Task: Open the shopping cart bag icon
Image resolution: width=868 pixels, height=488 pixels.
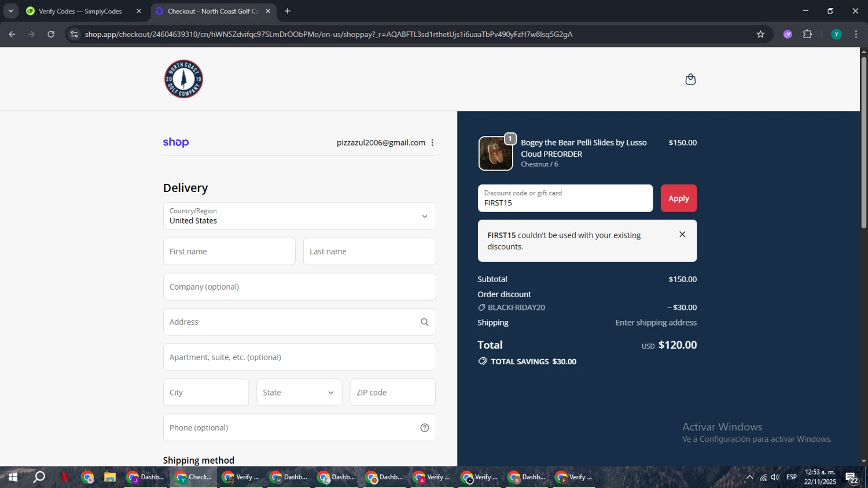Action: (690, 79)
